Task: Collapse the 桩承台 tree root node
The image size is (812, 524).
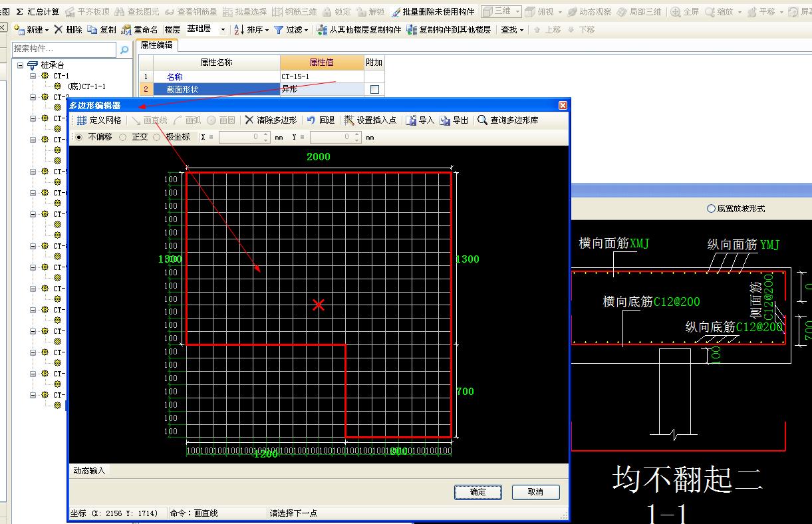Action: [x=21, y=65]
